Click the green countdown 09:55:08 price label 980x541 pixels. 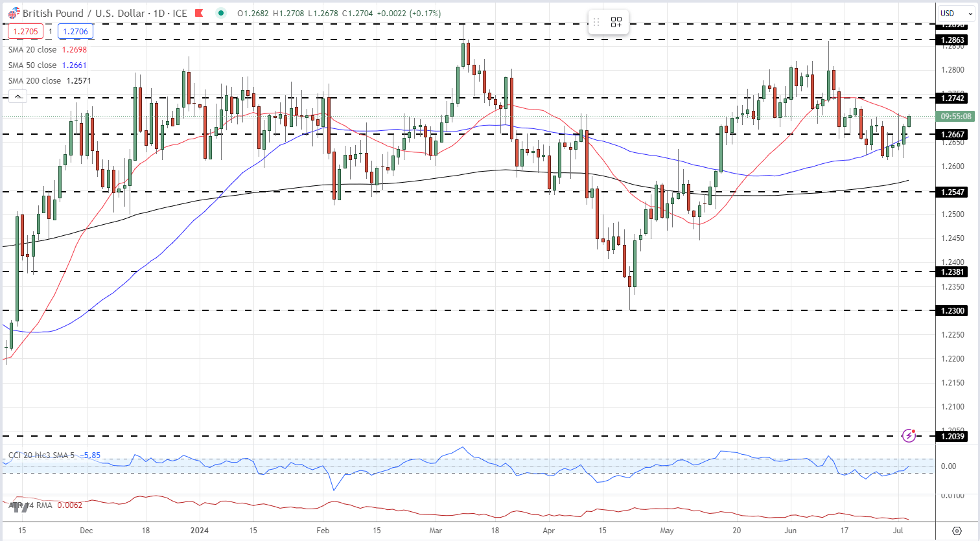(x=956, y=117)
